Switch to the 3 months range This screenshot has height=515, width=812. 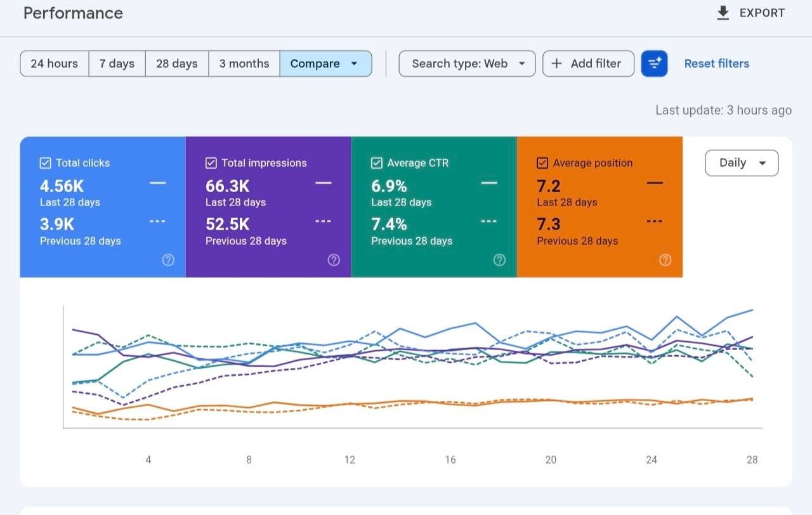point(244,63)
